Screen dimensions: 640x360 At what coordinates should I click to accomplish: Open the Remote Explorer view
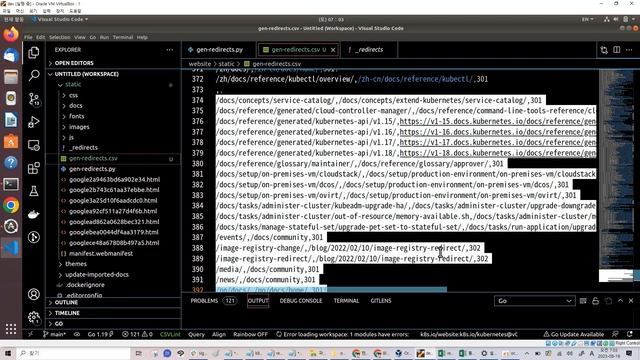pos(34,145)
